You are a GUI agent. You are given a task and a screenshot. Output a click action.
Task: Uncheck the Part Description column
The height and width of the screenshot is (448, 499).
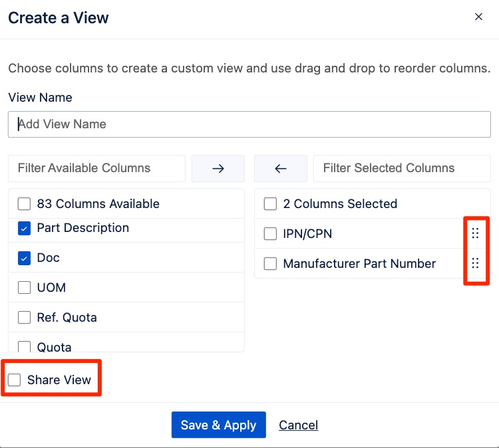pos(25,228)
